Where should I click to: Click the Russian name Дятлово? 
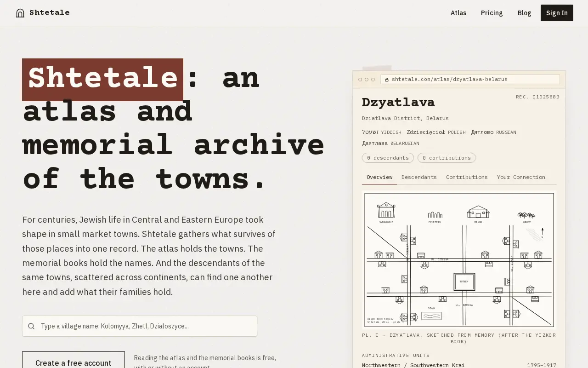pos(482,132)
